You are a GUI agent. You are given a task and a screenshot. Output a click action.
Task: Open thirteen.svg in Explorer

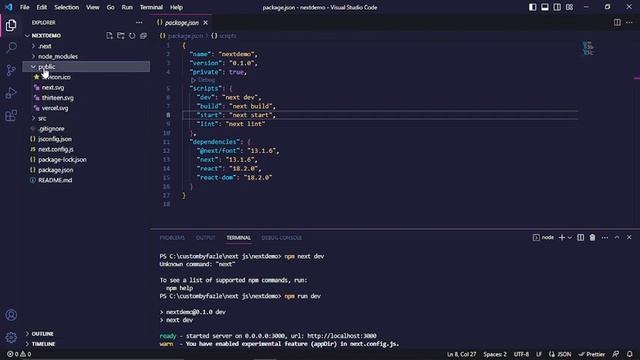86,98
